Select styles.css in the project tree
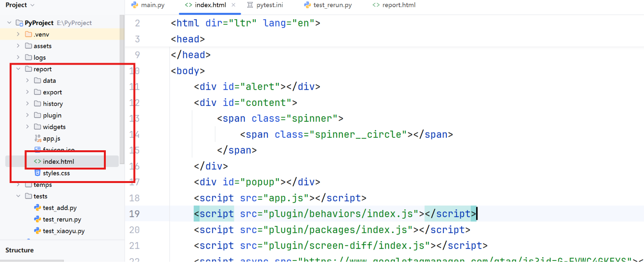 tap(56, 173)
